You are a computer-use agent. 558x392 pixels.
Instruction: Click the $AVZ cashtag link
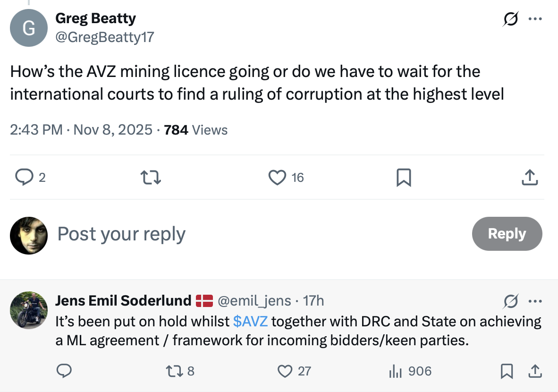click(250, 322)
